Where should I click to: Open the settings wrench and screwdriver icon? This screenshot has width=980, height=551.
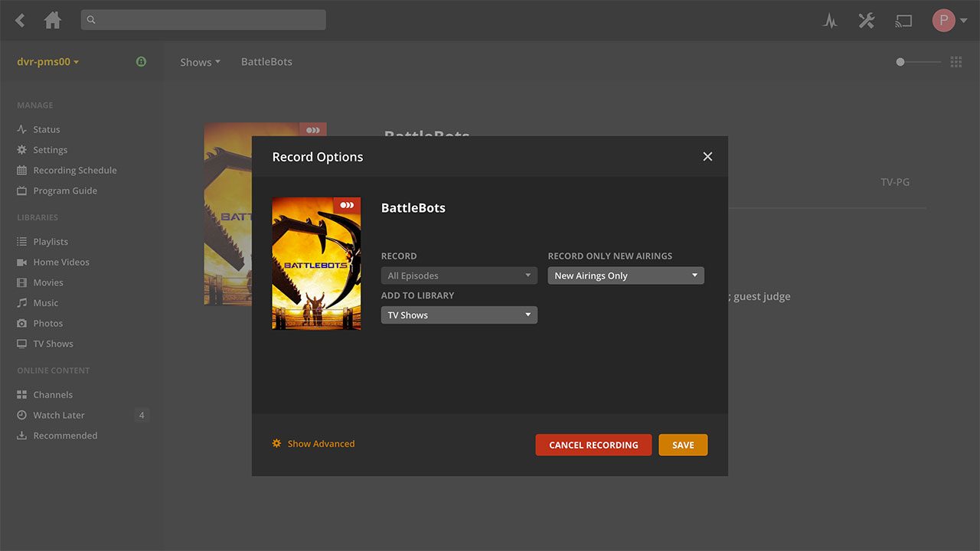tap(867, 21)
